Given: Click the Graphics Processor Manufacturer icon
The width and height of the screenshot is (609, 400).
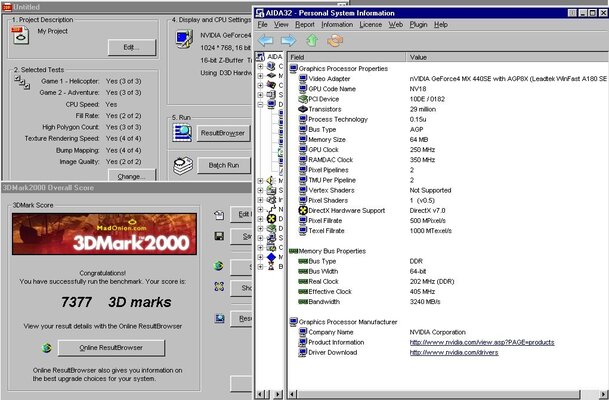Looking at the screenshot, I should 293,322.
